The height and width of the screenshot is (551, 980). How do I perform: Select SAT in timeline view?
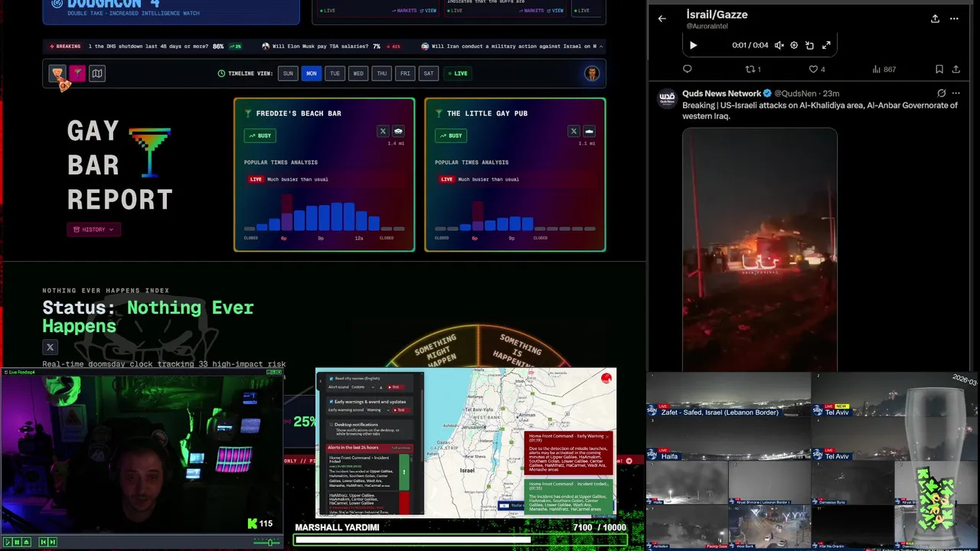click(x=429, y=73)
